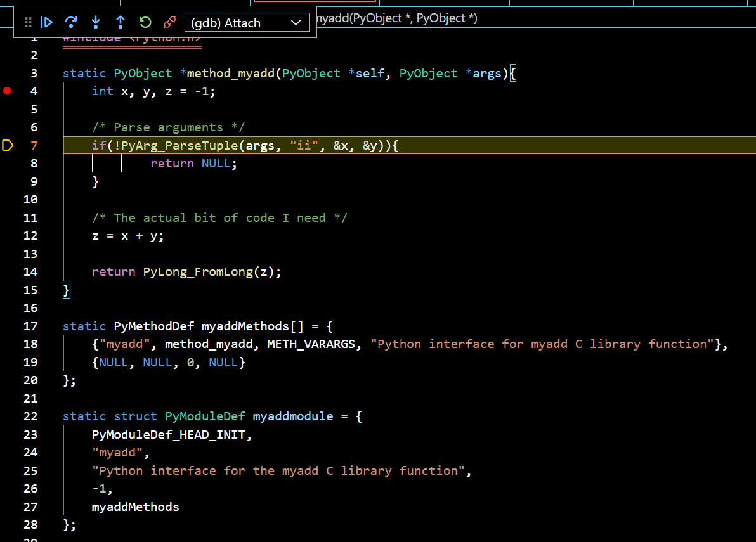The width and height of the screenshot is (756, 542).
Task: Click the chevron in the debug config selector
Action: [296, 22]
